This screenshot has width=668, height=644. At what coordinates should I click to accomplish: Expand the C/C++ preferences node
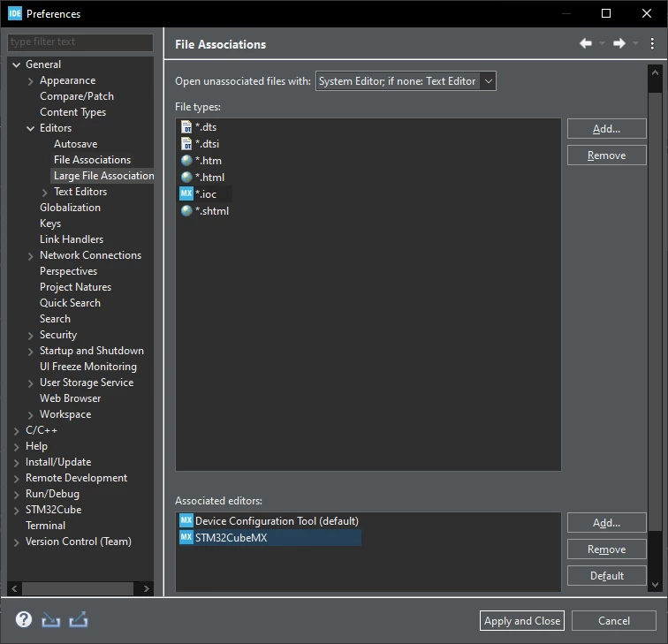(x=17, y=431)
